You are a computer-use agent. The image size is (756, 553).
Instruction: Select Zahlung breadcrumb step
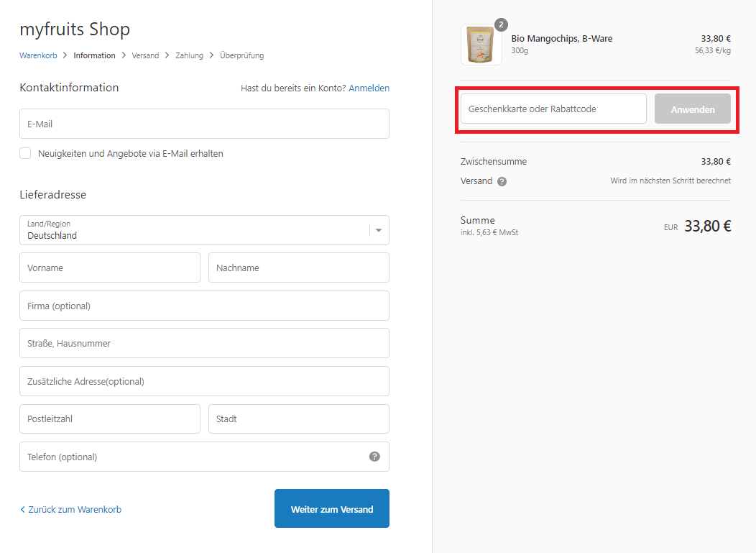[190, 55]
